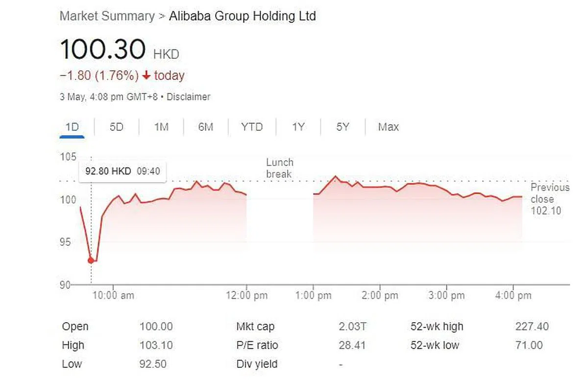
Task: Click the Mkt cap value 2.03T
Action: point(352,327)
